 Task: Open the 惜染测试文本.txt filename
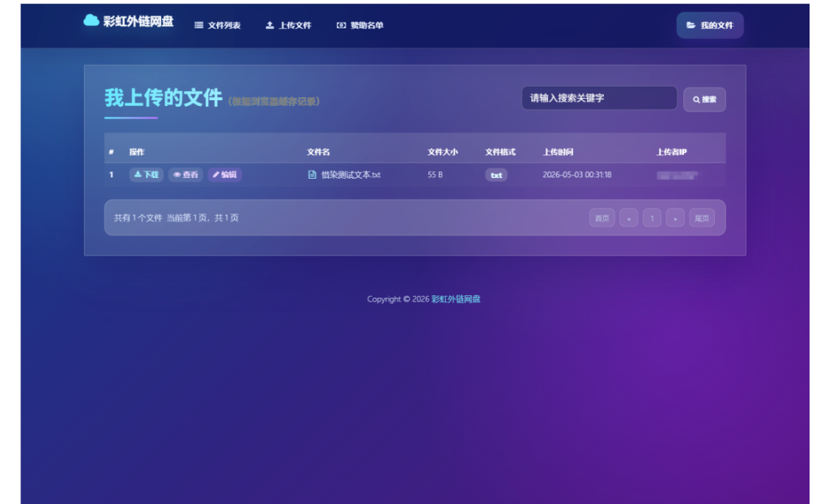[351, 175]
